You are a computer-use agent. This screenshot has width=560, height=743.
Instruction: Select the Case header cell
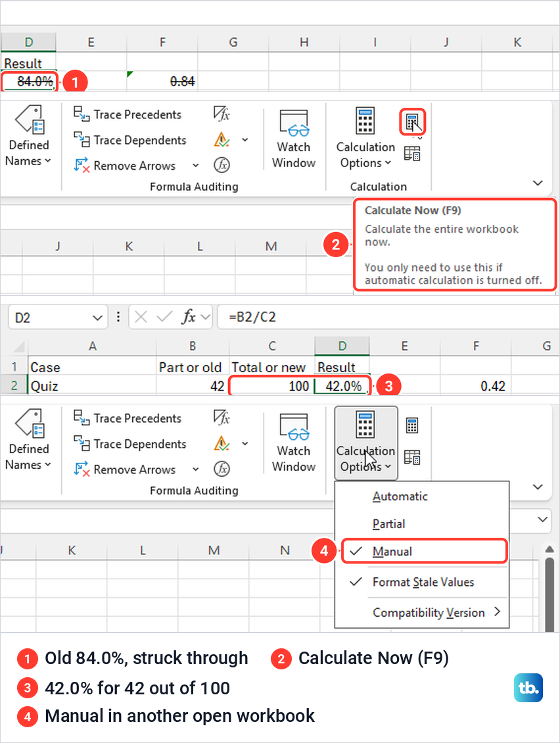pos(93,368)
